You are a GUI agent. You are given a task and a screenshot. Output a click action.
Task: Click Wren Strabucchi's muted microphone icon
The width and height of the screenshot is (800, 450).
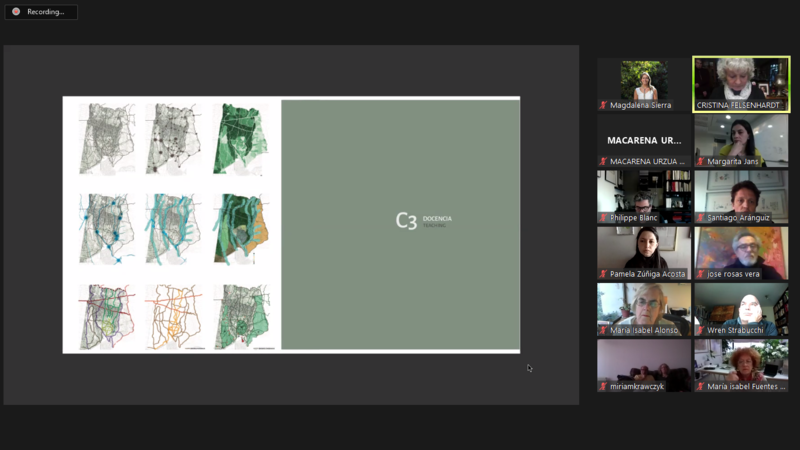pyautogui.click(x=700, y=330)
